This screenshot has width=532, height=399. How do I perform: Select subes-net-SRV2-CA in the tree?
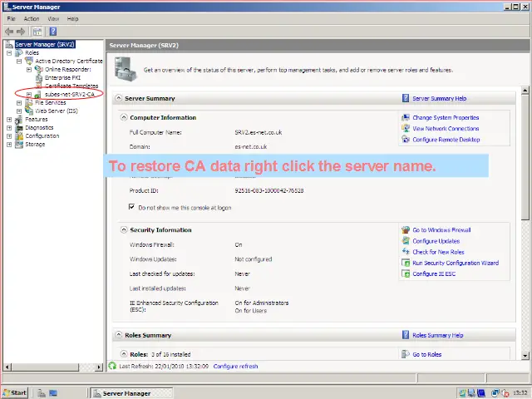click(70, 94)
